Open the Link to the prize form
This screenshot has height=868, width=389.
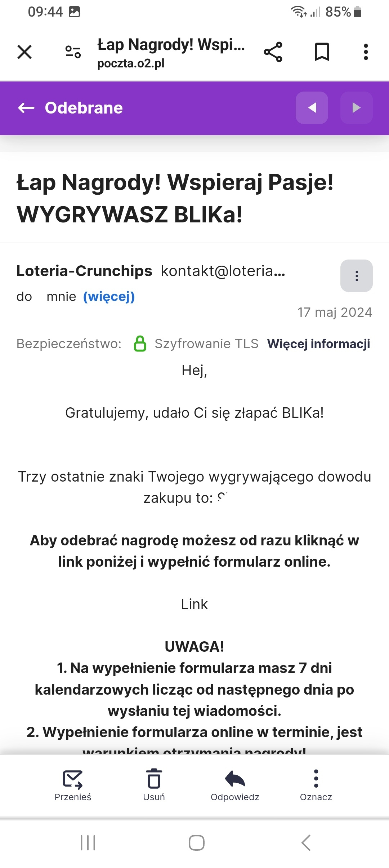pos(194,604)
